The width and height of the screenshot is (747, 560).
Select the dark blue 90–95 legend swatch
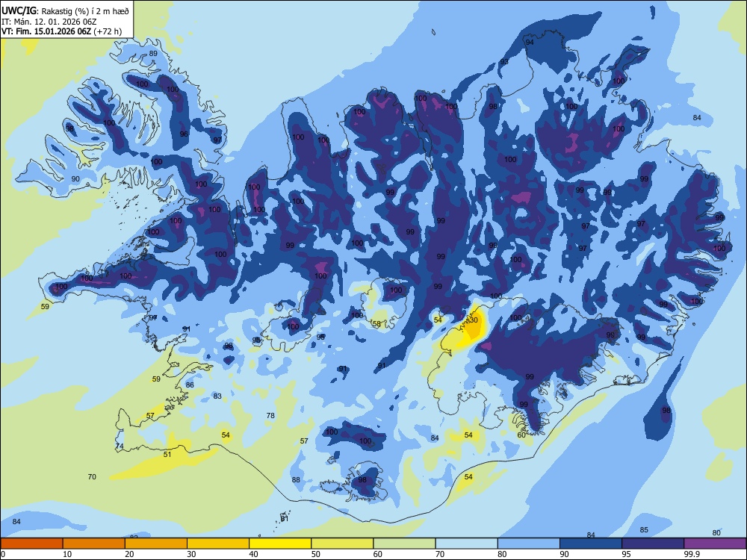pos(591,544)
